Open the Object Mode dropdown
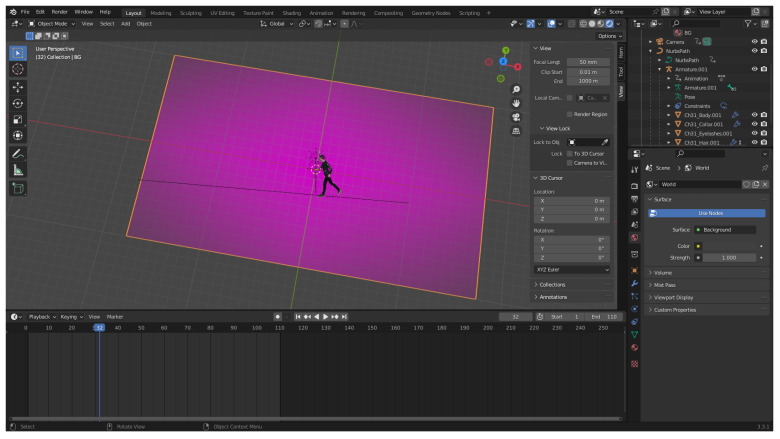The height and width of the screenshot is (439, 780). (50, 23)
